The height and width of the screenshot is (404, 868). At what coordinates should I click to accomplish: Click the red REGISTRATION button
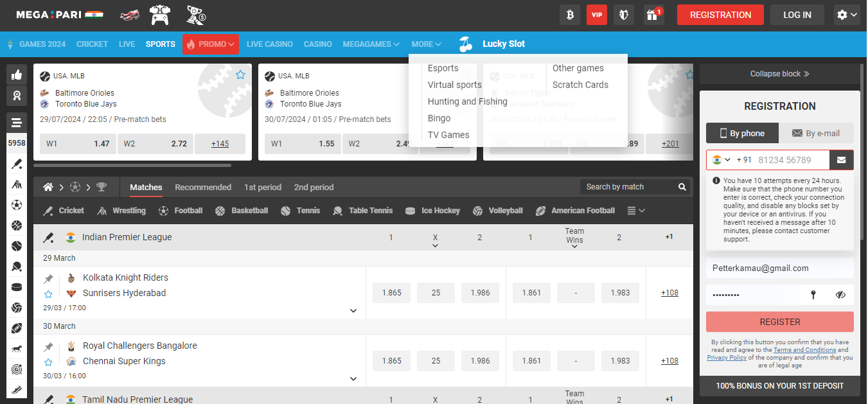720,15
